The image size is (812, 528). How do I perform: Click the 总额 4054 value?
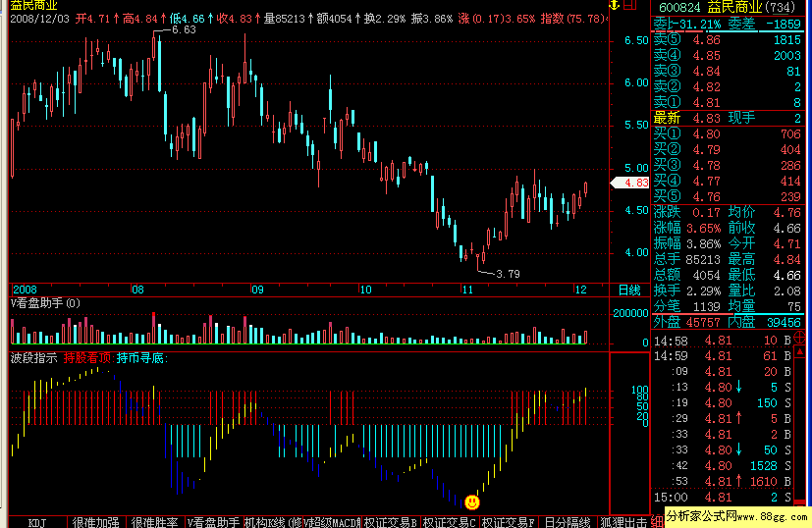click(707, 276)
